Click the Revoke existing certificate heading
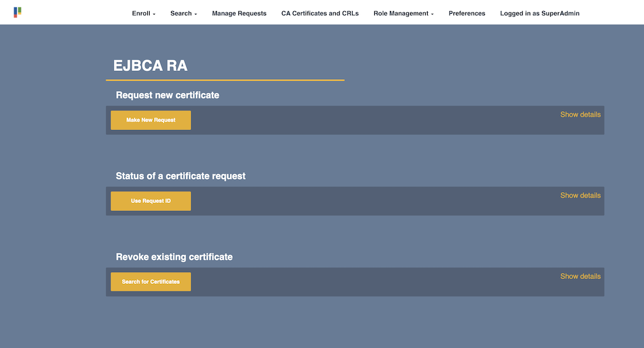The height and width of the screenshot is (348, 644). 174,257
